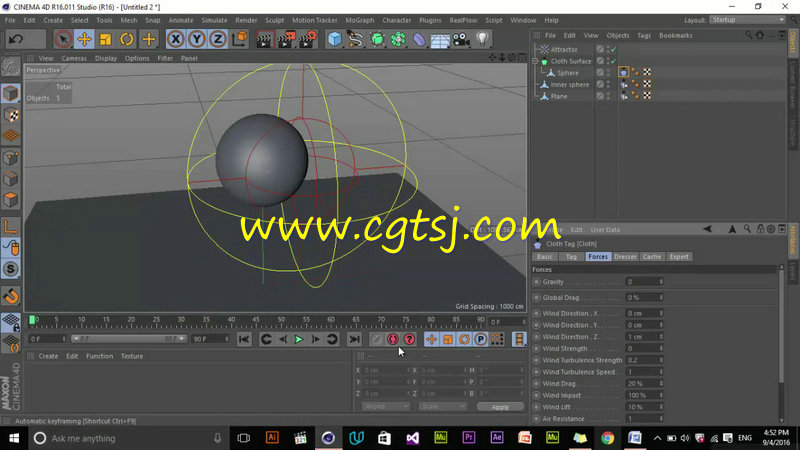
Task: Toggle the Gravity keyframe circle
Action: pyautogui.click(x=536, y=282)
